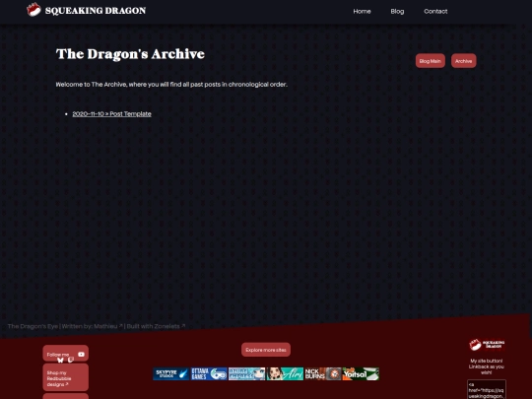This screenshot has width=532, height=399.
Task: Open the light blue anime site badge
Action: 246,374
